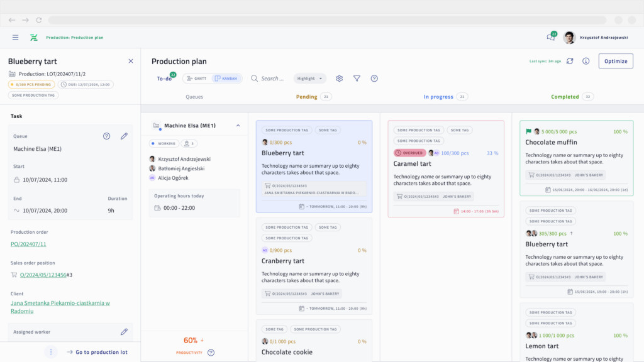Toggle the WORKING status on Machine Elsa
The height and width of the screenshot is (362, 644).
click(x=164, y=143)
